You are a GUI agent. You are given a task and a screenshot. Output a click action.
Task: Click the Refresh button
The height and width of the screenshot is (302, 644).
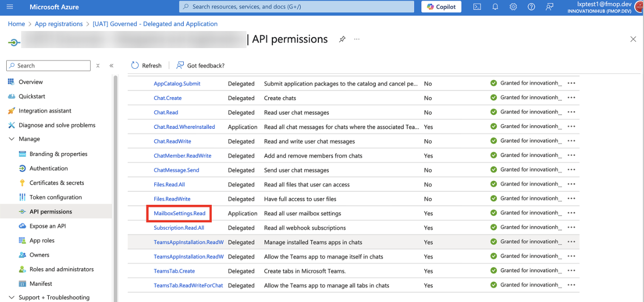click(x=147, y=66)
